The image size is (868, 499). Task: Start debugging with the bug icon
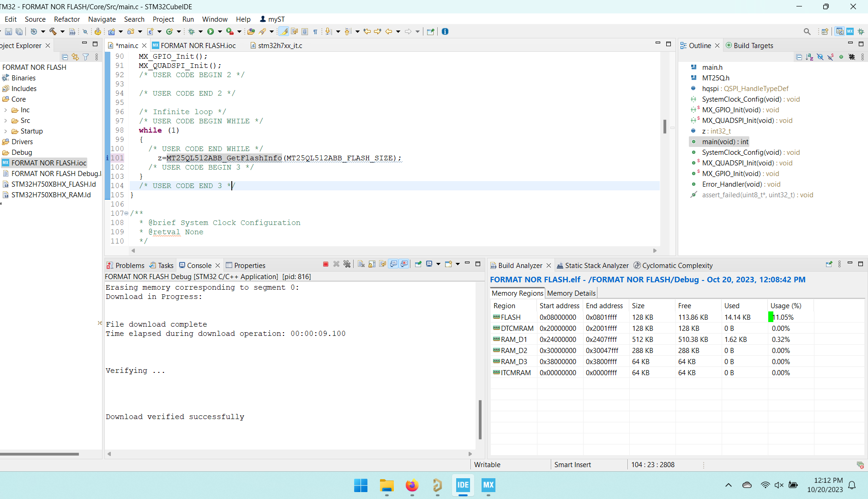[191, 31]
